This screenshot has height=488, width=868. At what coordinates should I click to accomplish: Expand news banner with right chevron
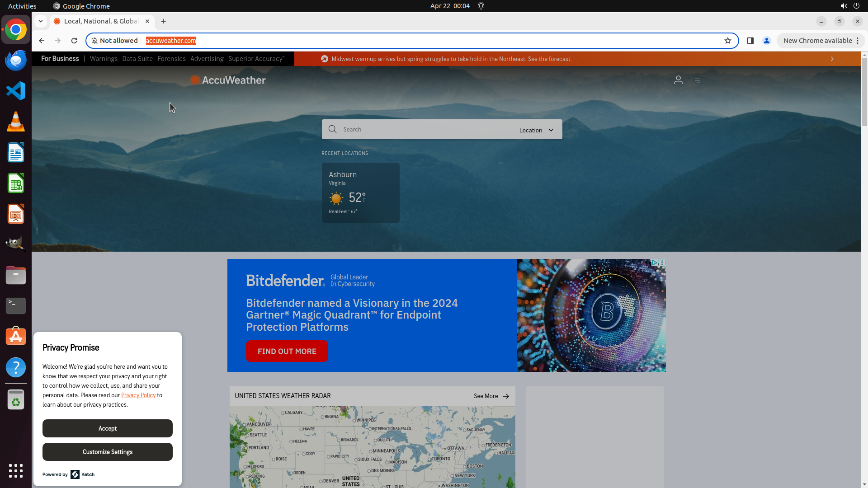coord(832,59)
